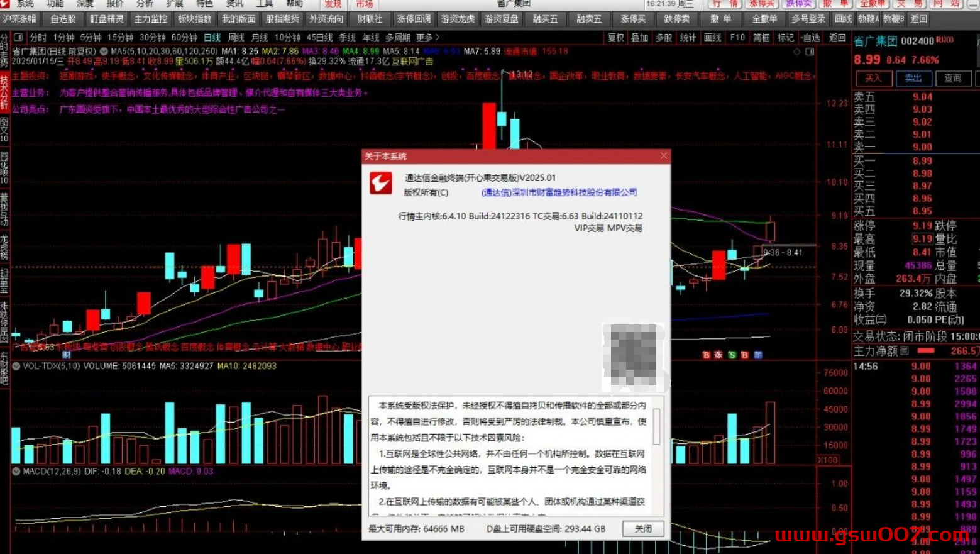Click the green S marker under the chart
The height and width of the screenshot is (554, 980).
pos(732,355)
